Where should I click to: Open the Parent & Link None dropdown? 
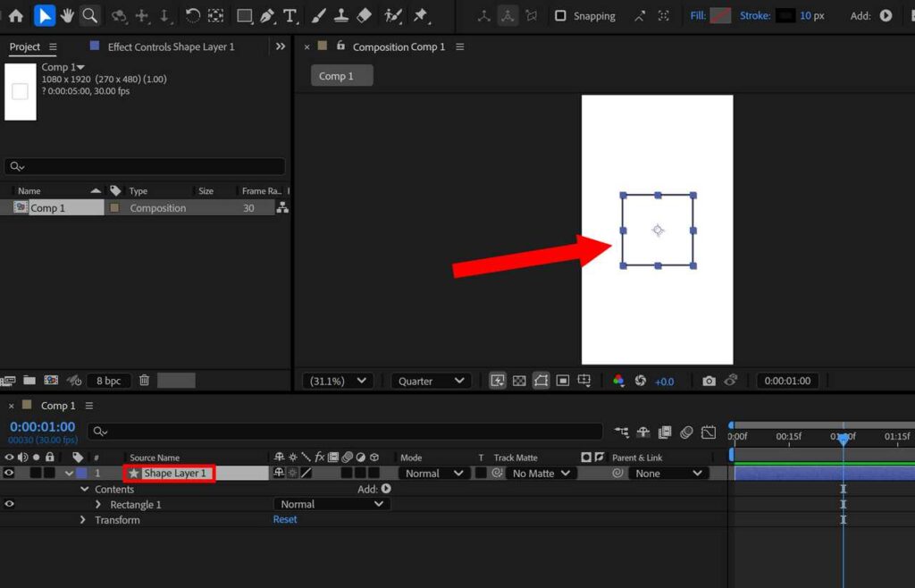668,473
